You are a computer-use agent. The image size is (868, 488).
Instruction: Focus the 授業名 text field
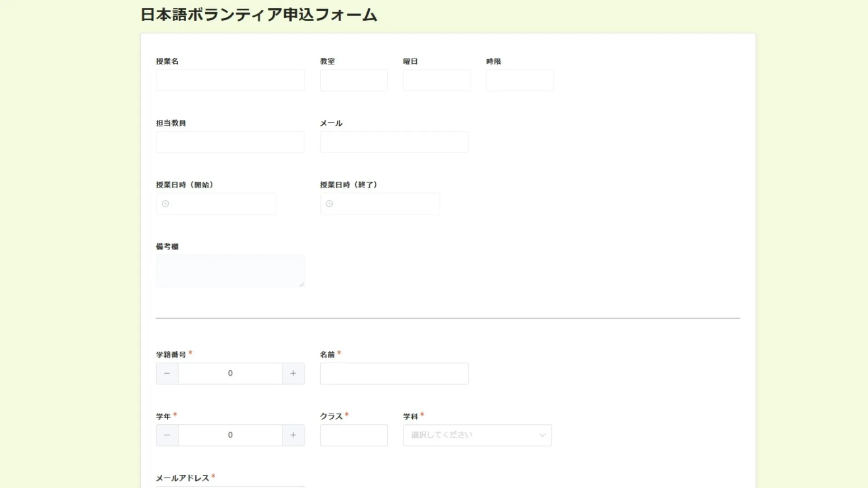[230, 80]
